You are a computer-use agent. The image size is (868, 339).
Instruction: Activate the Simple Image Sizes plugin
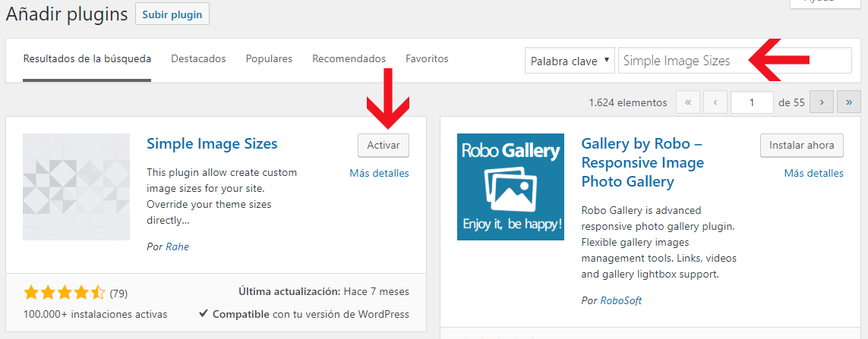pos(383,146)
